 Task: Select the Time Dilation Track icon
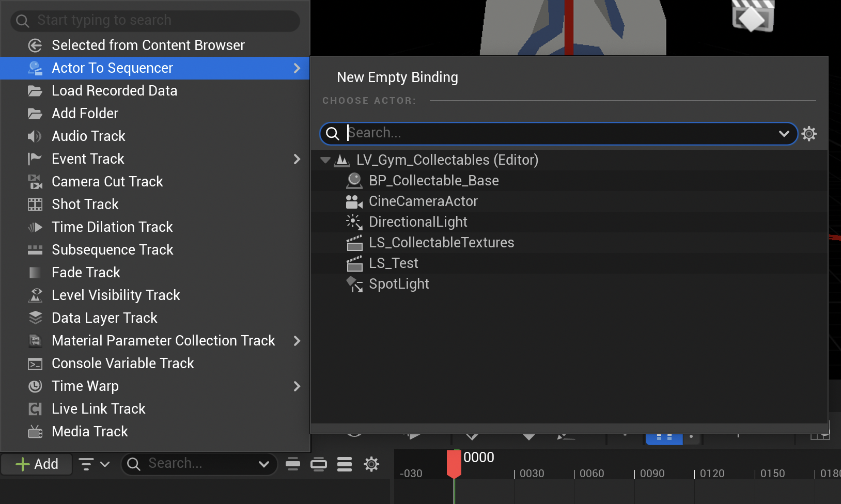pos(35,227)
